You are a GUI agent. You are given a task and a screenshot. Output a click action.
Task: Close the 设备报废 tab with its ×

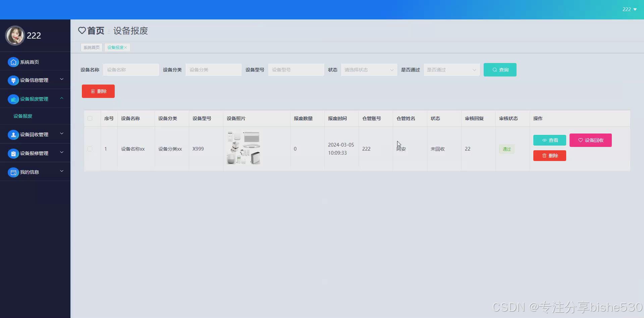(x=125, y=47)
